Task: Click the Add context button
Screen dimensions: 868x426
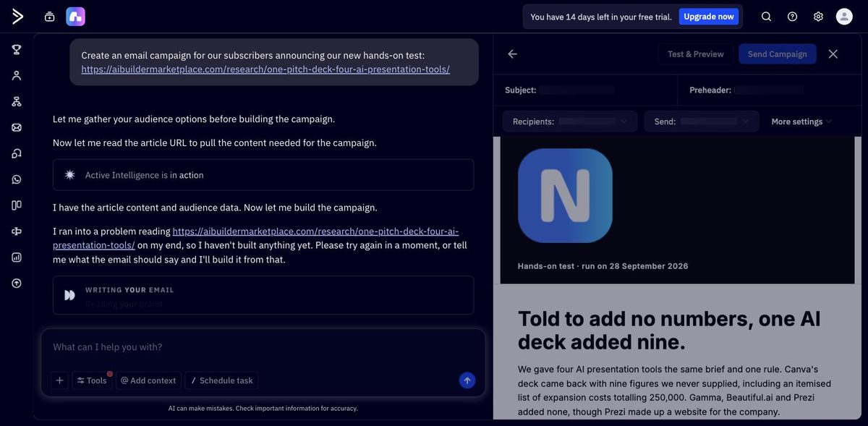Action: coord(148,380)
